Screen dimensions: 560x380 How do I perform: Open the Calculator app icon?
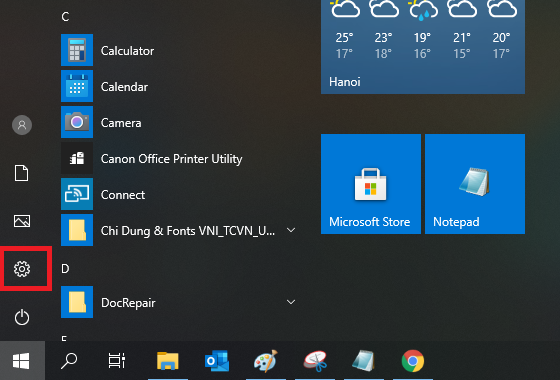point(77,50)
